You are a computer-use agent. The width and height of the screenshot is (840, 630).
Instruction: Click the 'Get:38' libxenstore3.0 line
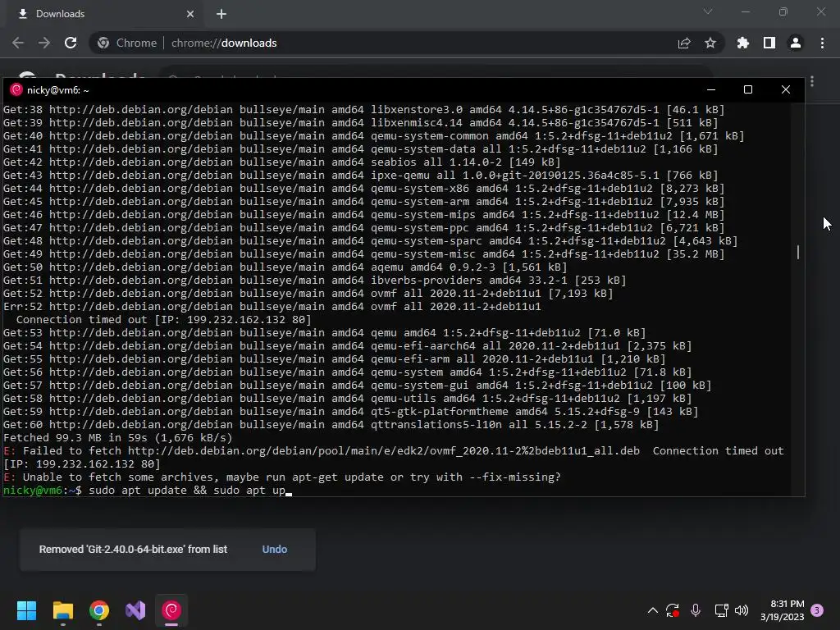pos(363,110)
